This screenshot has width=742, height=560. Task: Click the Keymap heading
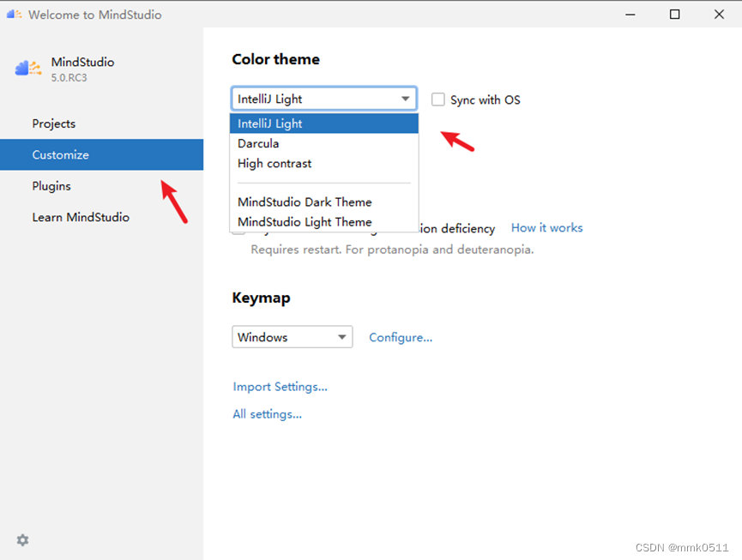point(261,298)
